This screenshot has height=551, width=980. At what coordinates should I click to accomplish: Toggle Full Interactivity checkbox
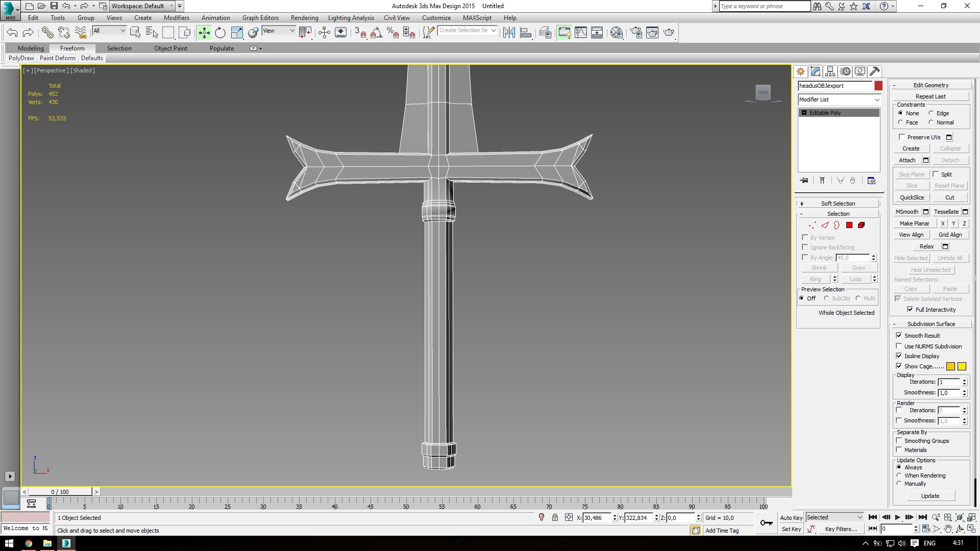pos(910,309)
